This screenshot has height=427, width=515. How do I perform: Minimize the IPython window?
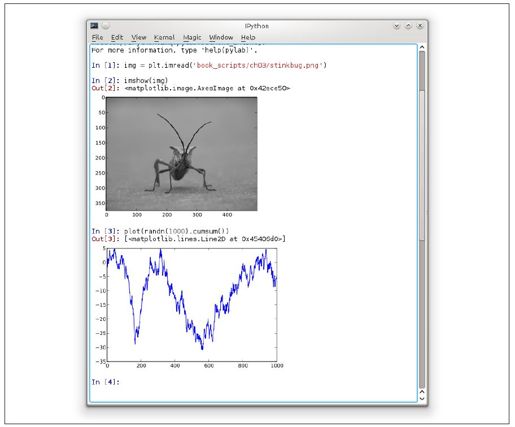click(396, 26)
